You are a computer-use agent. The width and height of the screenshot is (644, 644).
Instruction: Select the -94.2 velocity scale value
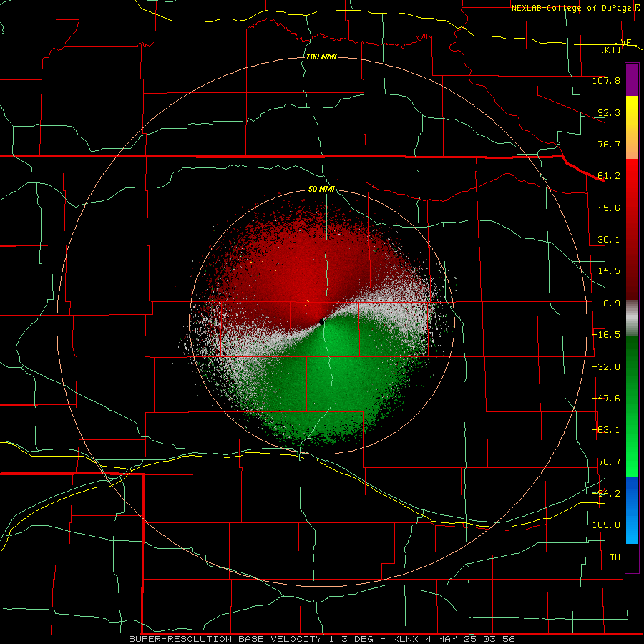[606, 493]
